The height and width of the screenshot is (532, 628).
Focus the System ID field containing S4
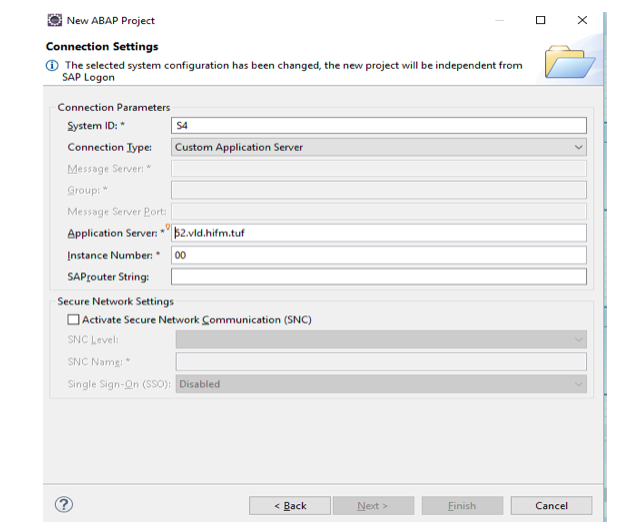pos(378,126)
